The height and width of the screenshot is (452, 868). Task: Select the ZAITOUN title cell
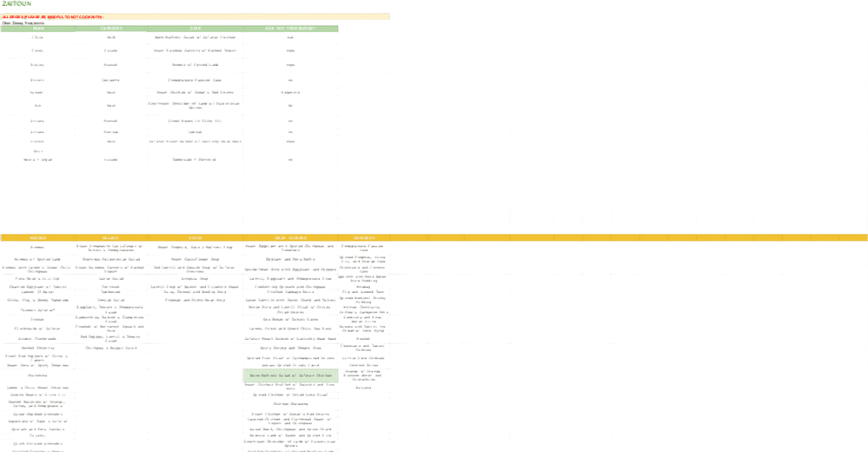(x=17, y=3)
